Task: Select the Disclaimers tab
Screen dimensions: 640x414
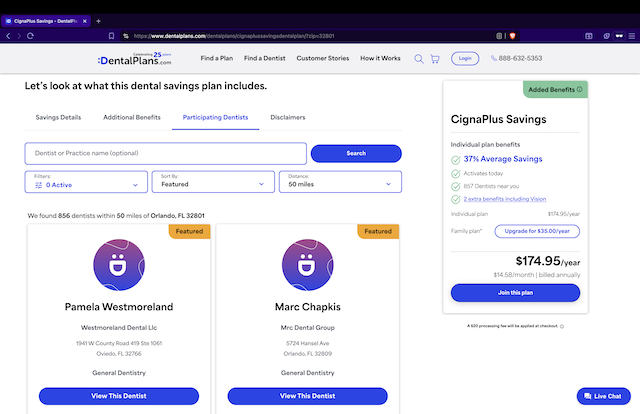Action: [x=288, y=118]
